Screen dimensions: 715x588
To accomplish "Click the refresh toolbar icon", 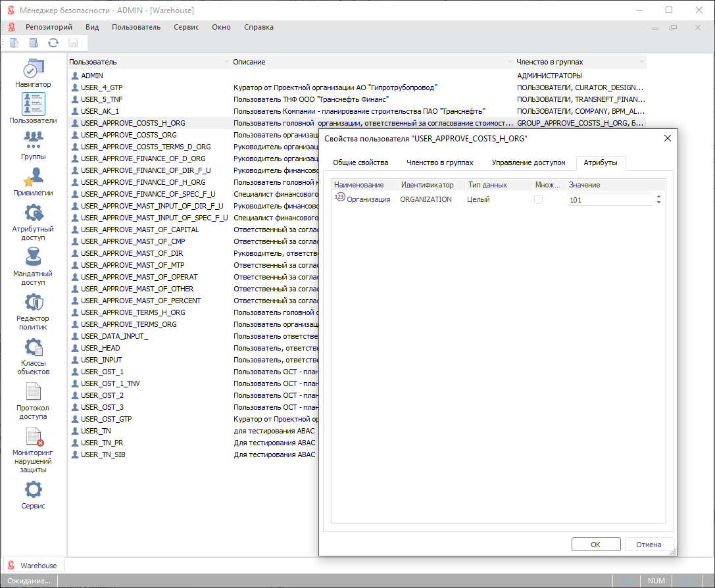I will coord(53,43).
